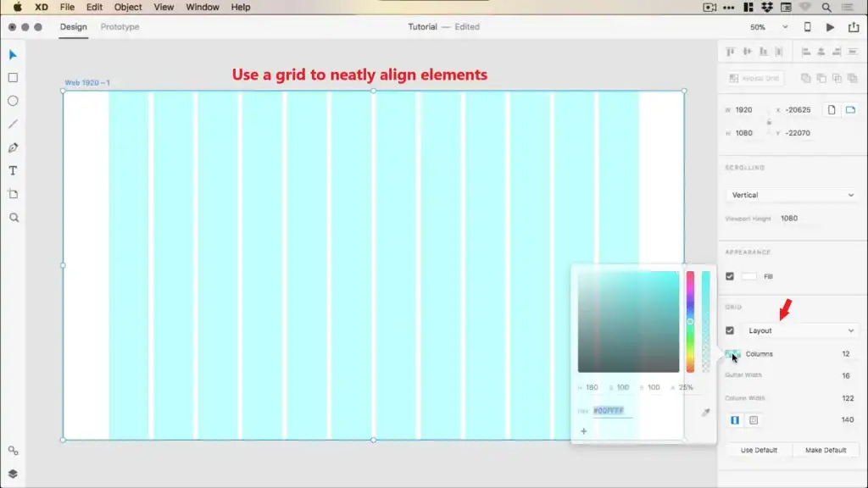
Task: Play the desktop preview
Action: tap(830, 27)
